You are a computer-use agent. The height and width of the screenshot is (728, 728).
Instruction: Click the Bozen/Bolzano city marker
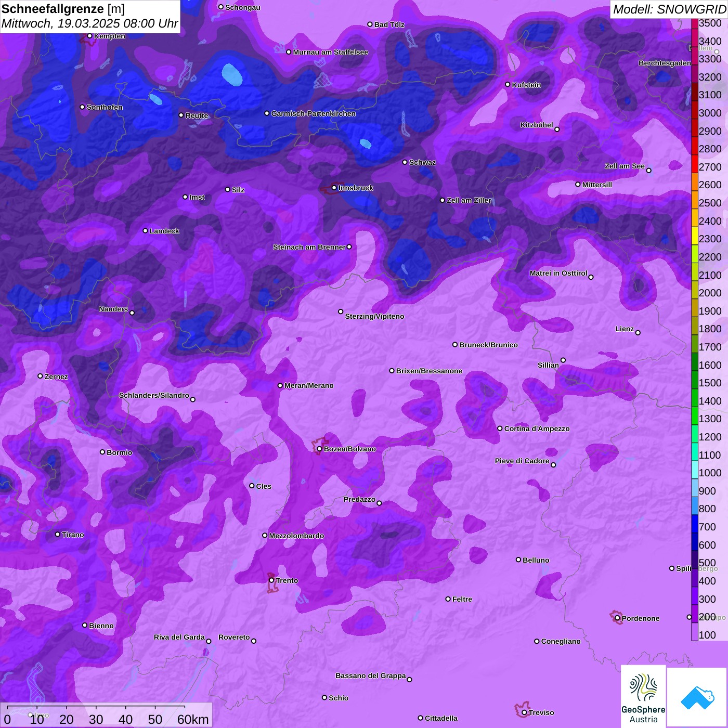click(x=319, y=449)
